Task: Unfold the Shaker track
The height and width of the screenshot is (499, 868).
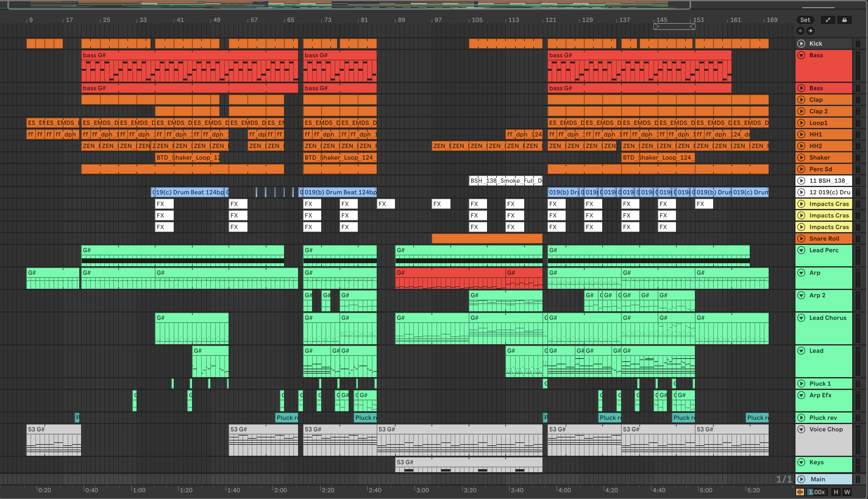Action: coord(801,158)
